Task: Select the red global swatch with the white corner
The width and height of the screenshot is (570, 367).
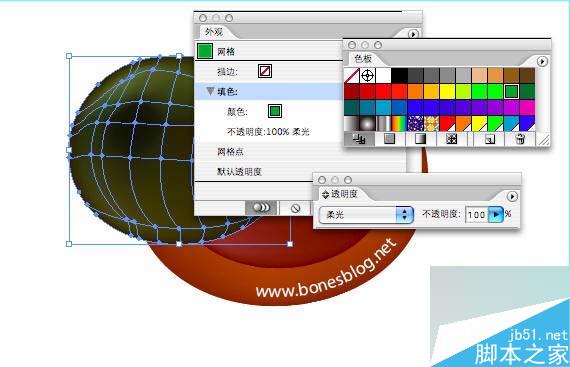Action: pos(447,124)
